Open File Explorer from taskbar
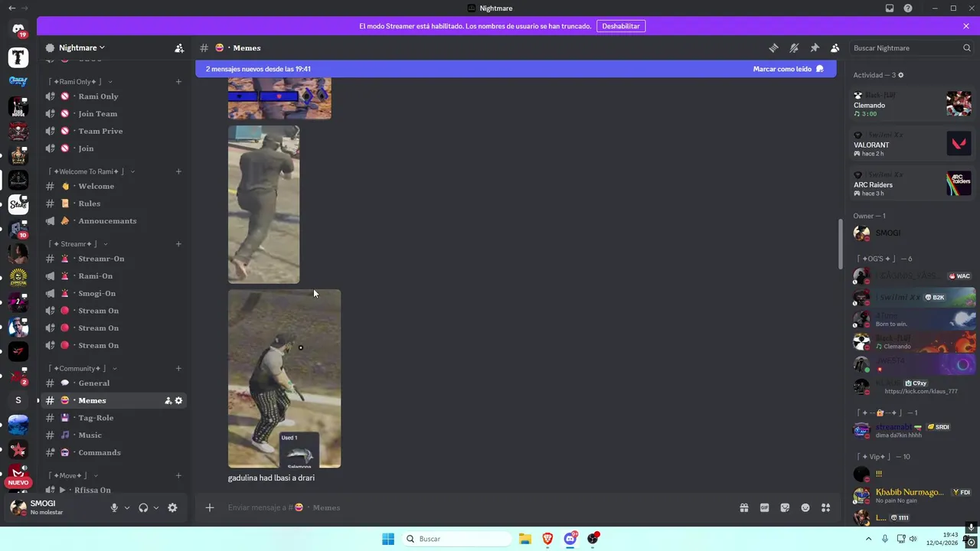 [525, 539]
